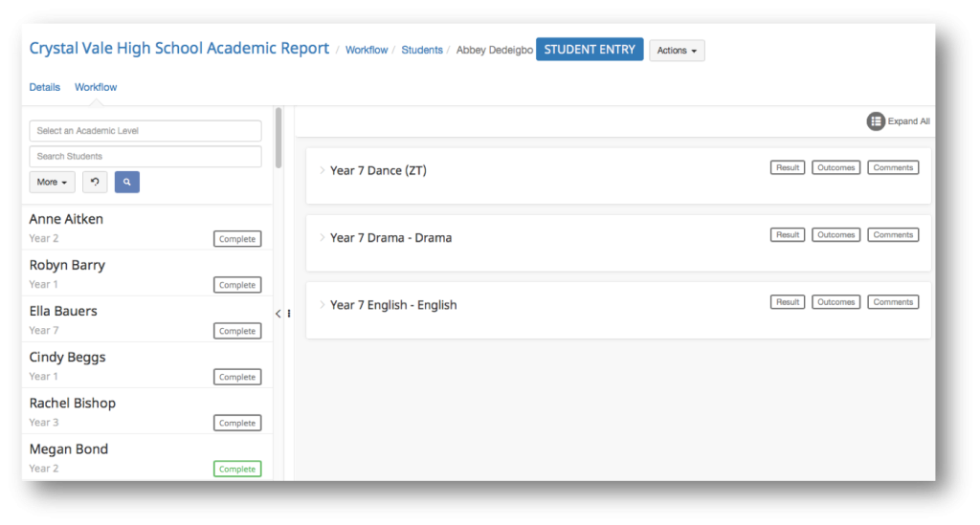This screenshot has width=980, height=525.
Task: Follow the Workflow breadcrumb link
Action: pyautogui.click(x=367, y=50)
